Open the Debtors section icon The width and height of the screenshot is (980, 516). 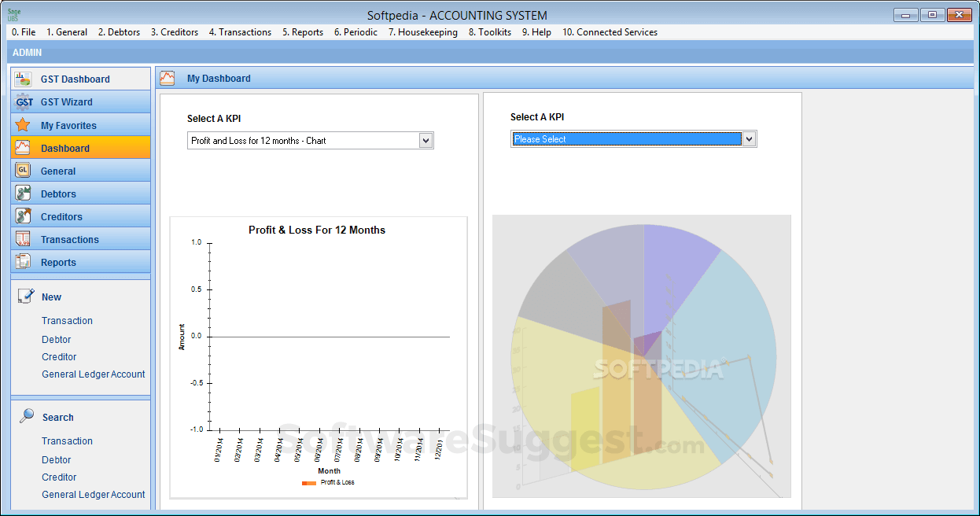(x=22, y=193)
